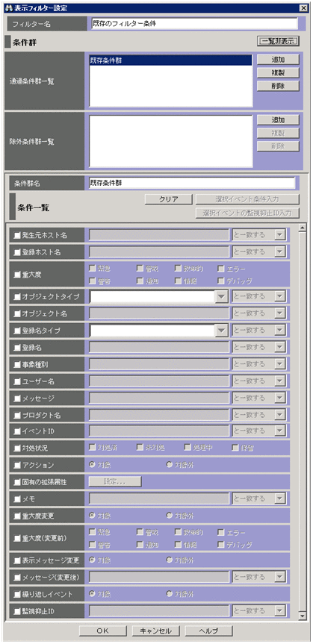313x644 pixels.
Task: Click the フィルター名 text field
Action: click(x=193, y=24)
